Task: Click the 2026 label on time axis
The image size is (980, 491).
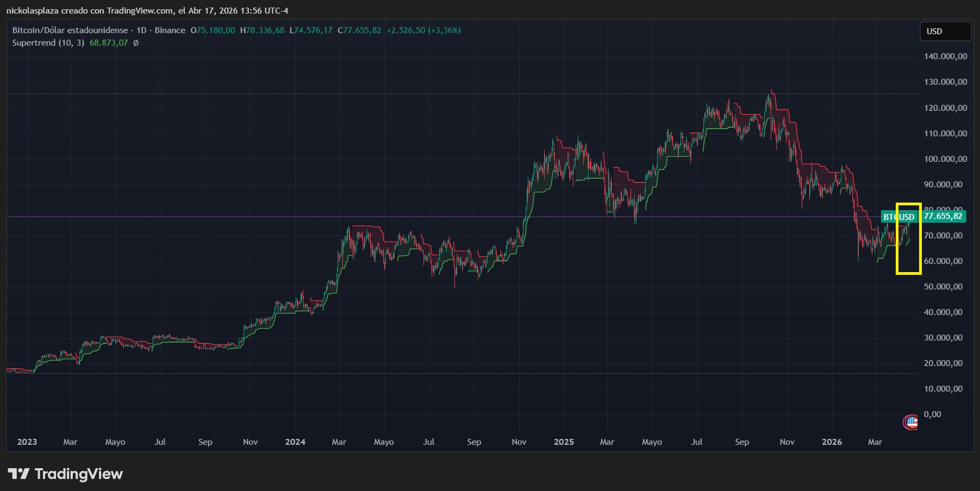Action: (x=832, y=442)
